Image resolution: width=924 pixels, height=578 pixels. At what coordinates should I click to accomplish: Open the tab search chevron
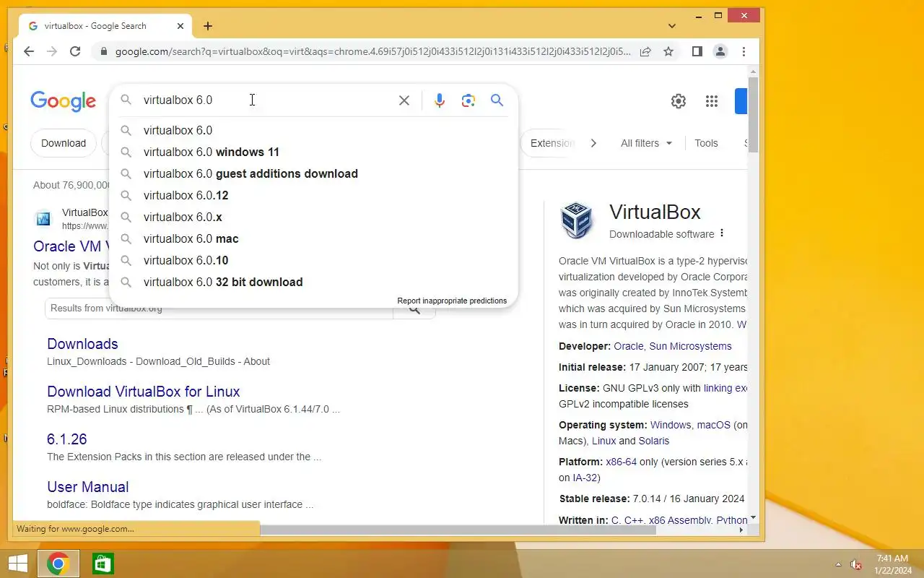672,26
